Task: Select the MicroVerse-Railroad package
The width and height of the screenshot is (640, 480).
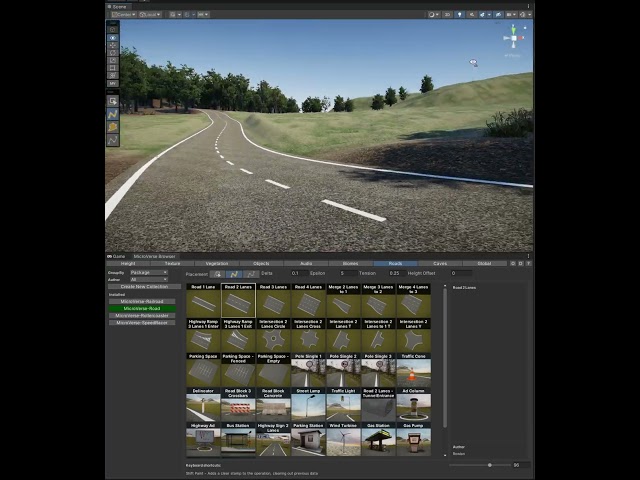Action: [x=142, y=301]
